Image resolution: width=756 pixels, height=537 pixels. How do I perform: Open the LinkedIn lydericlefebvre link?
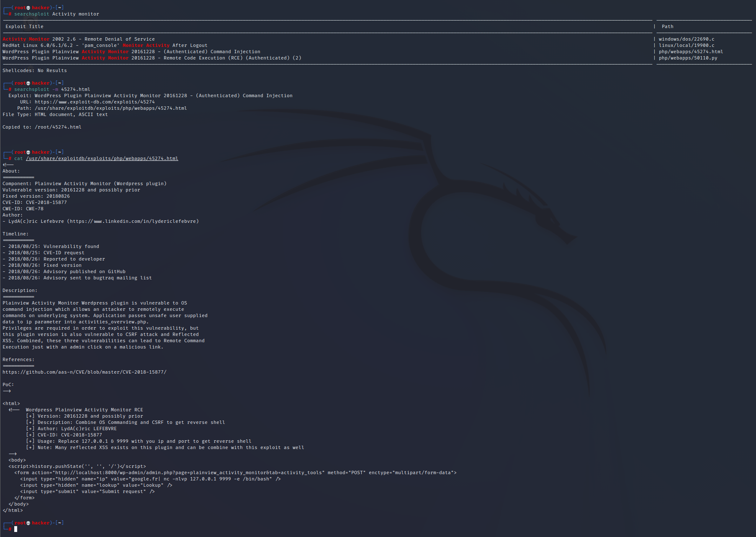click(x=133, y=221)
